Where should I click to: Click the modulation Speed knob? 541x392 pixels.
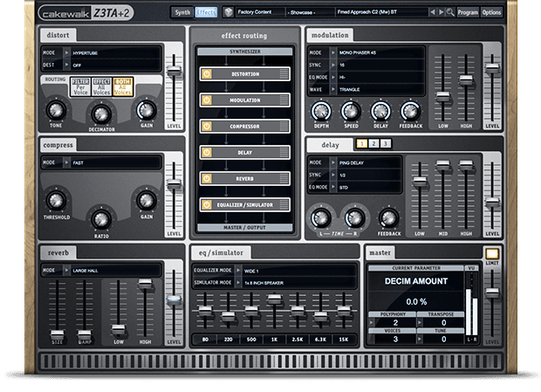tap(351, 111)
